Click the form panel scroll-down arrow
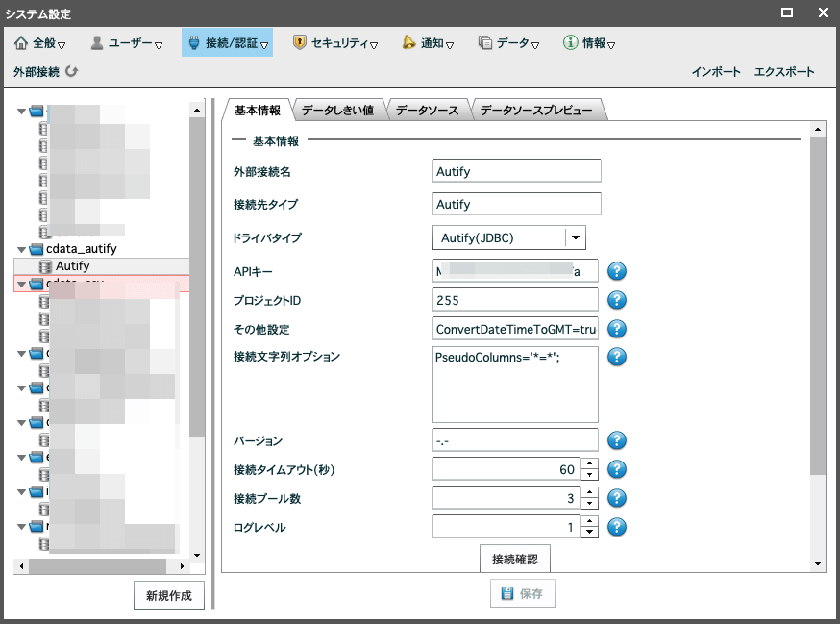This screenshot has width=840, height=624. [818, 563]
